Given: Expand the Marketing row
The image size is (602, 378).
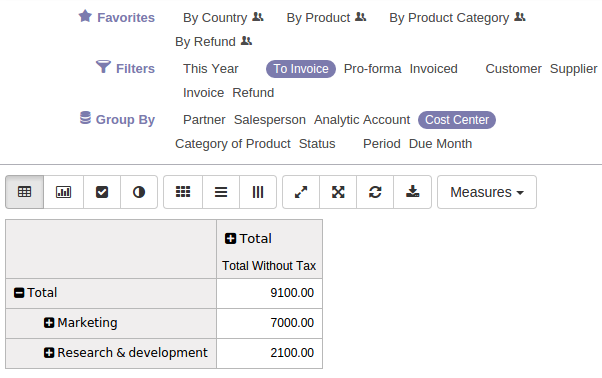Looking at the screenshot, I should (49, 323).
